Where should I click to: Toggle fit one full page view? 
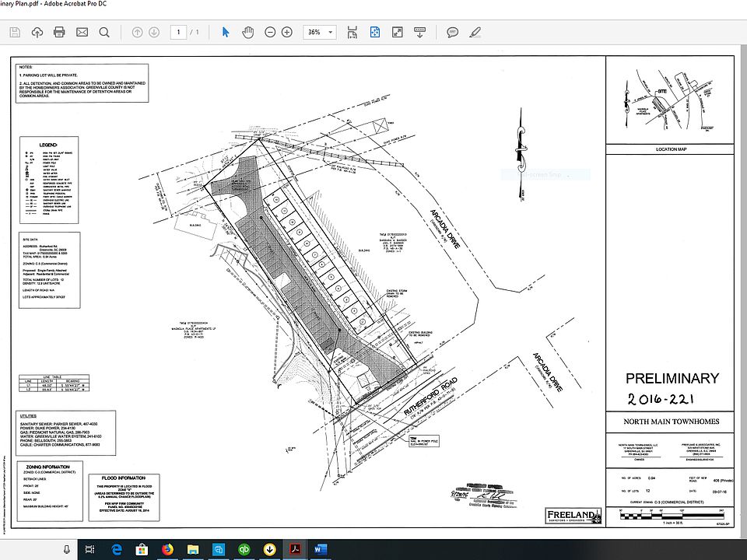coord(374,32)
